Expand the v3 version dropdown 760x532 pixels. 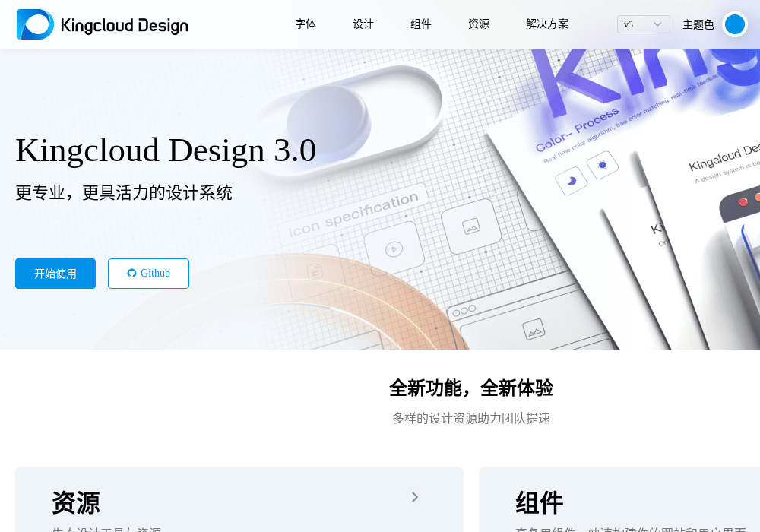click(x=643, y=24)
